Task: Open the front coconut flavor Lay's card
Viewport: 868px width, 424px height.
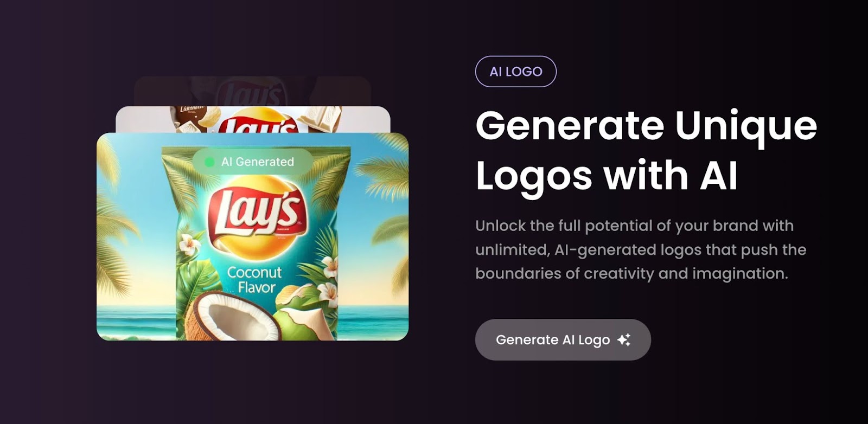Action: 252,237
